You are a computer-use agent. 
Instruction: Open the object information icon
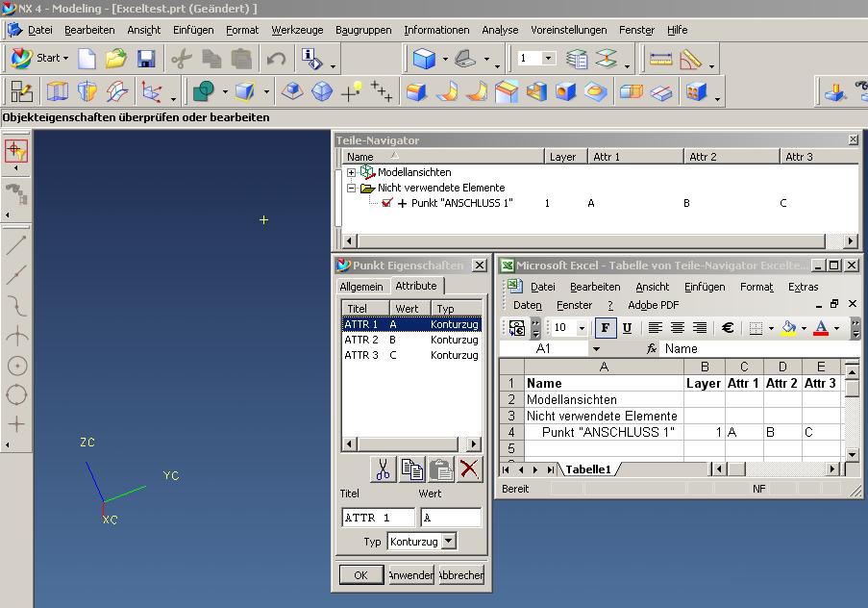(x=311, y=58)
